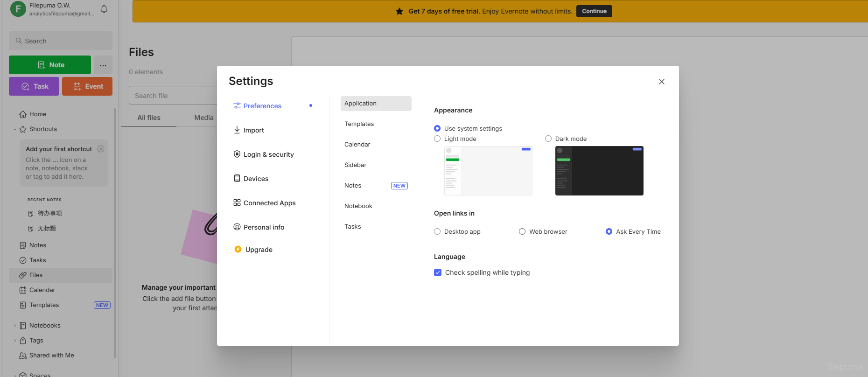The image size is (868, 377).
Task: Click the Dark mode preview thumbnail
Action: coord(599,171)
